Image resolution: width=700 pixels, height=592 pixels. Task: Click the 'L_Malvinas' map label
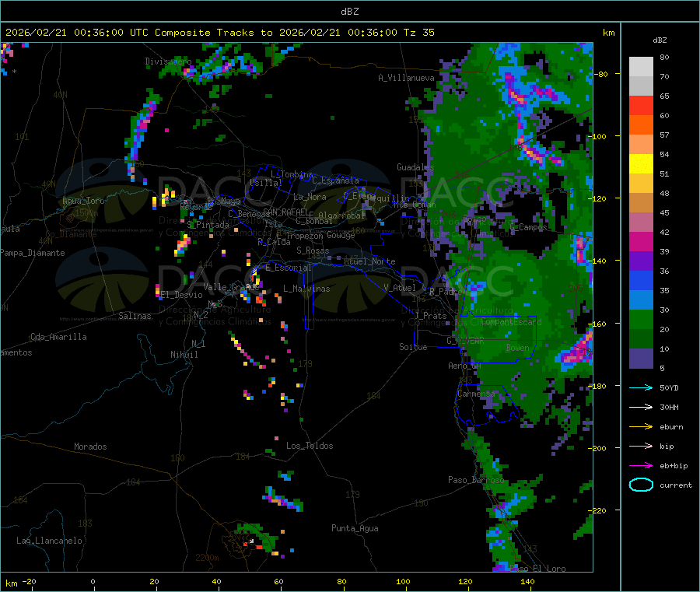click(306, 289)
